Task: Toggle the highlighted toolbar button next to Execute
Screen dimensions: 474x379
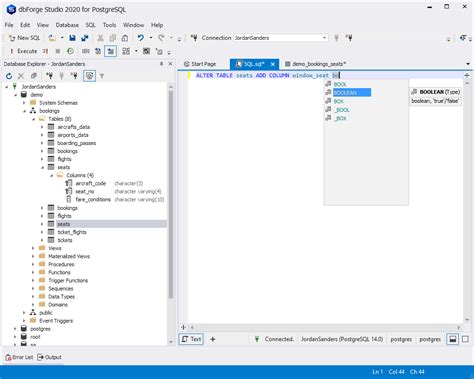Action: [110, 51]
